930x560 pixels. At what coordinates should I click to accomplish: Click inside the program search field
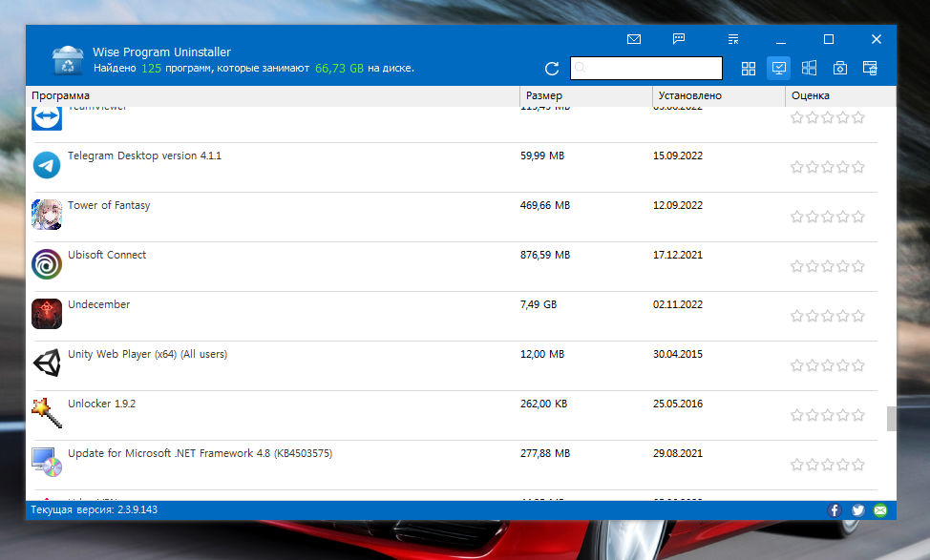click(x=645, y=68)
